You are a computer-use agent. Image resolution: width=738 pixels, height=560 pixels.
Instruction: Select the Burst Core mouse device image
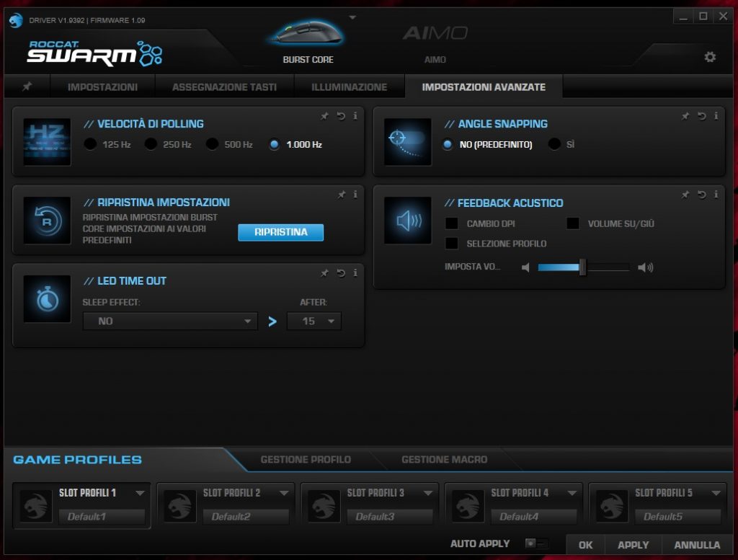pyautogui.click(x=308, y=33)
